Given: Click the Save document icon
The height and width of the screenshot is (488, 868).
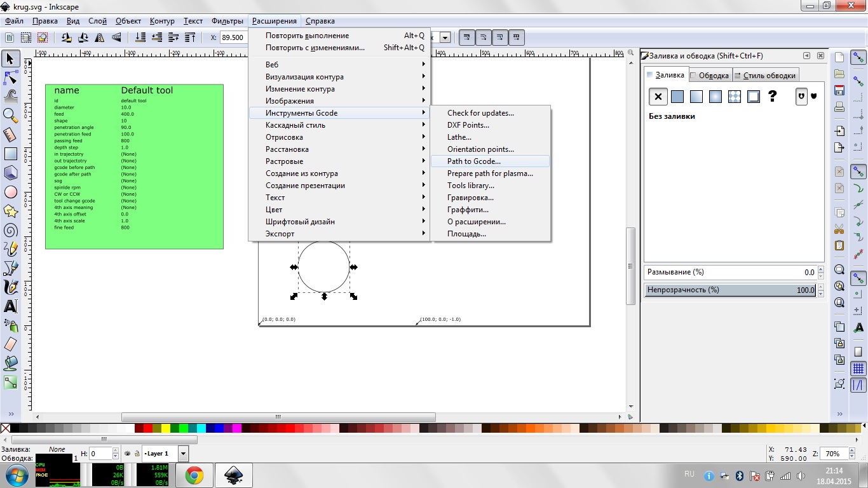Looking at the screenshot, I should point(839,90).
